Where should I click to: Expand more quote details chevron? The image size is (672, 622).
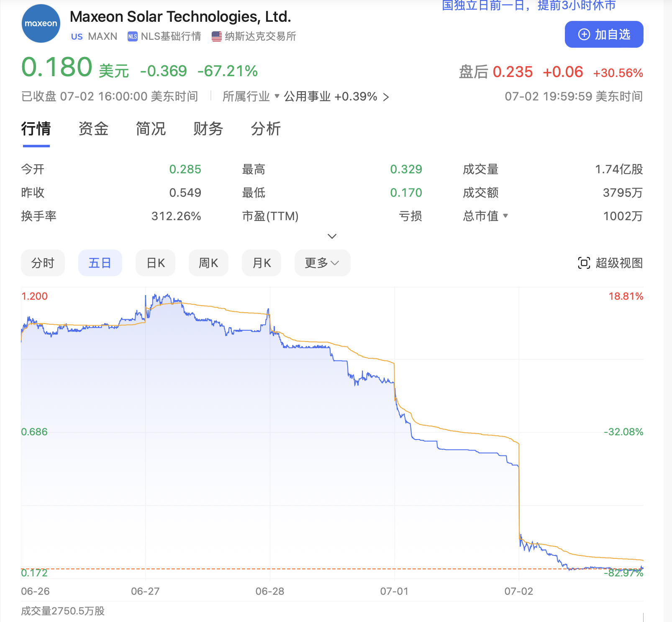coord(332,236)
